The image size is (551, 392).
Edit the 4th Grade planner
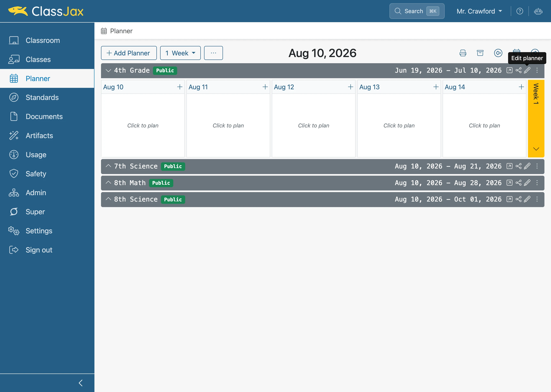click(527, 70)
